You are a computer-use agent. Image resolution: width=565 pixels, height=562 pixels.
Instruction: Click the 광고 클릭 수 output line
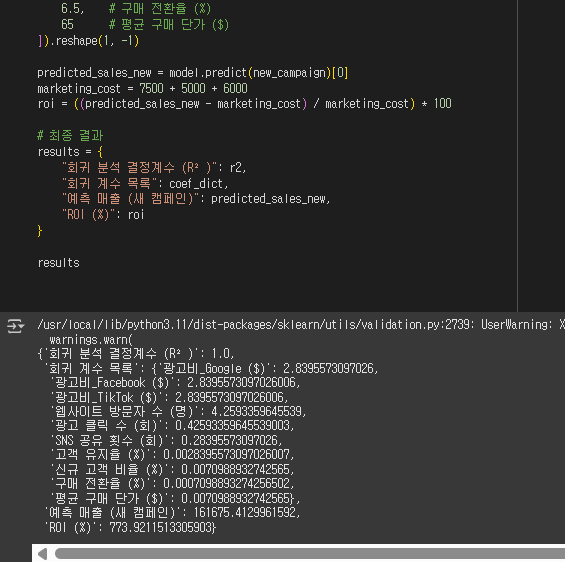pos(172,426)
